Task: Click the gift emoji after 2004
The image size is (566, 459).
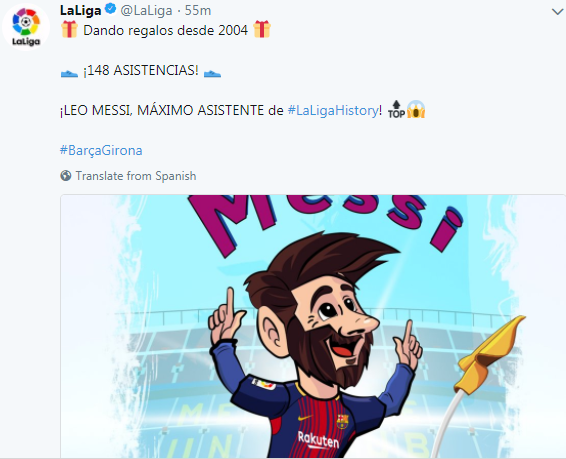Action: click(x=262, y=30)
